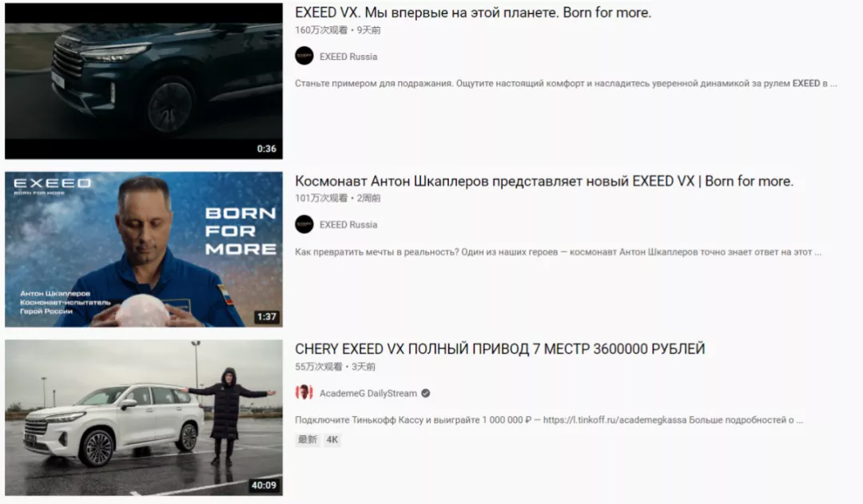Click the 4K badge on third video

click(x=332, y=439)
